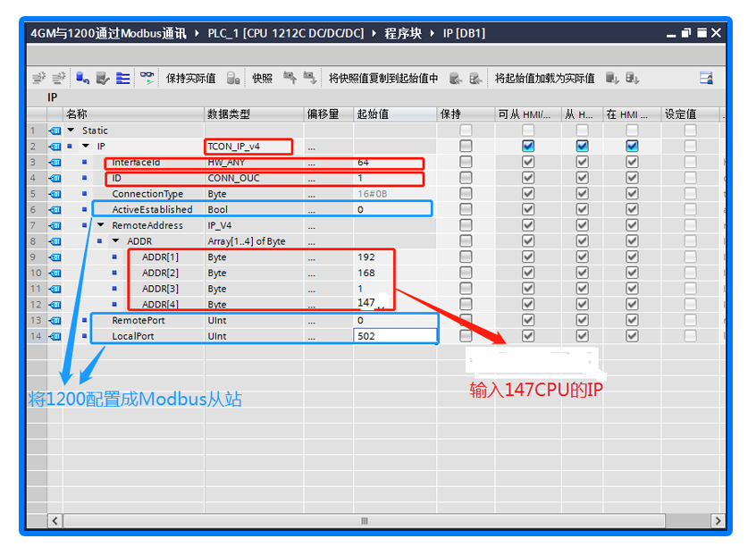The width and height of the screenshot is (756, 547).
Task: Toggle the 可从 HMI checkbox in the IP row
Action: coord(528,146)
